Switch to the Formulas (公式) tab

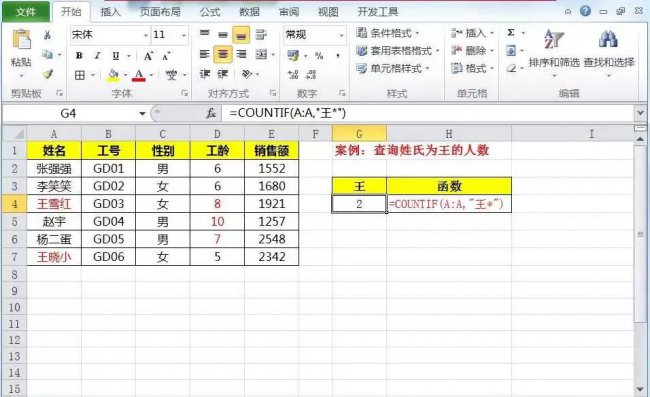click(x=210, y=12)
